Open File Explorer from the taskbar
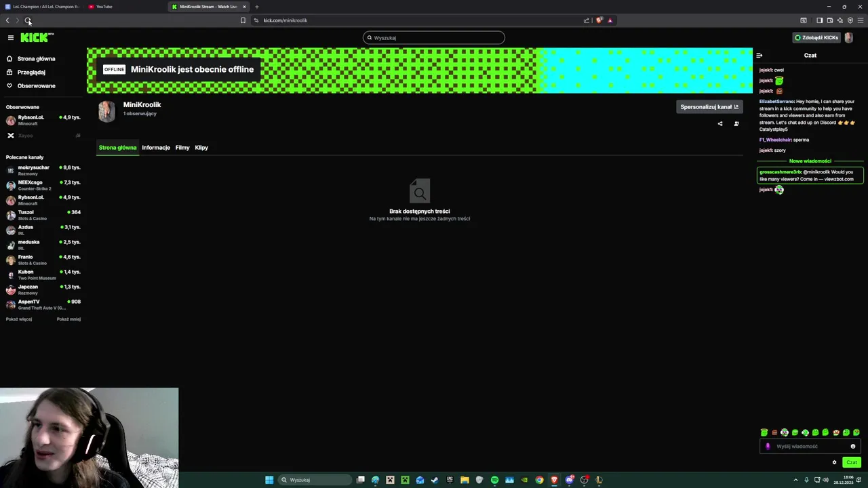The height and width of the screenshot is (488, 868). [465, 480]
